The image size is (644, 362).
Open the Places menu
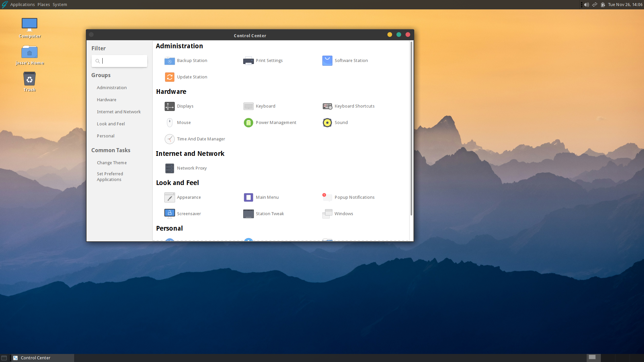click(x=44, y=5)
